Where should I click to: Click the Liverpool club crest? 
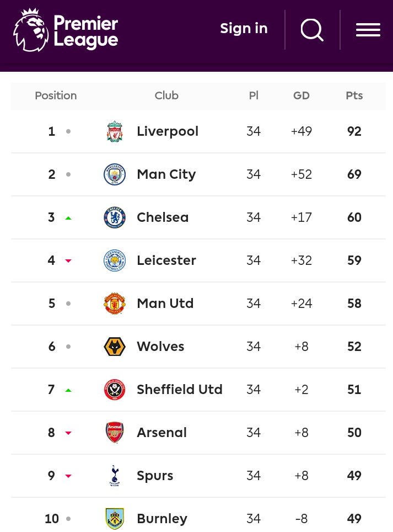[115, 131]
